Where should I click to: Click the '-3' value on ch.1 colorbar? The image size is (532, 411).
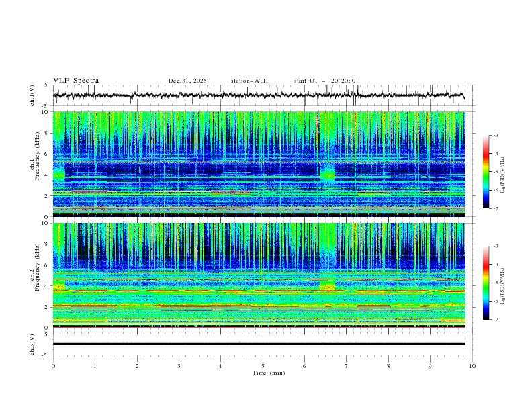495,135
